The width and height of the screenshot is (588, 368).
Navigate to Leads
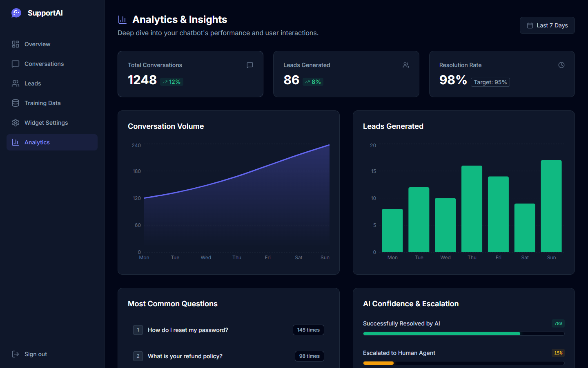pyautogui.click(x=52, y=83)
